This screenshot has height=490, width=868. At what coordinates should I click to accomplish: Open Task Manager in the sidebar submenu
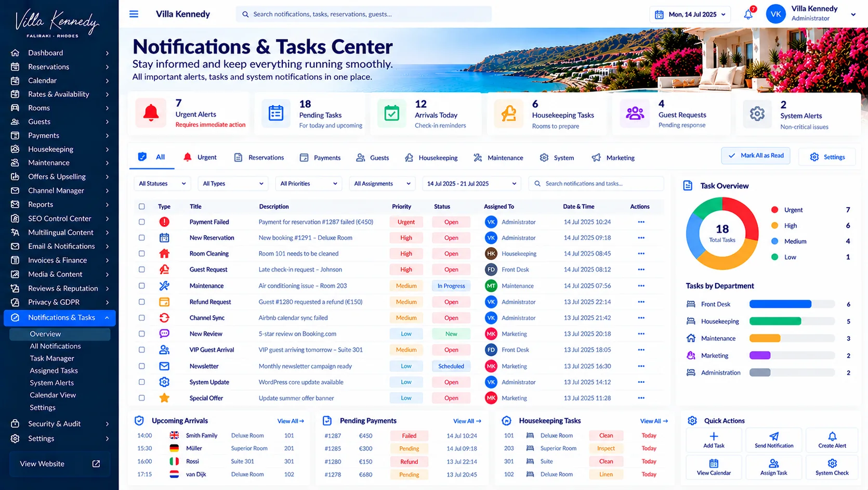tap(52, 358)
